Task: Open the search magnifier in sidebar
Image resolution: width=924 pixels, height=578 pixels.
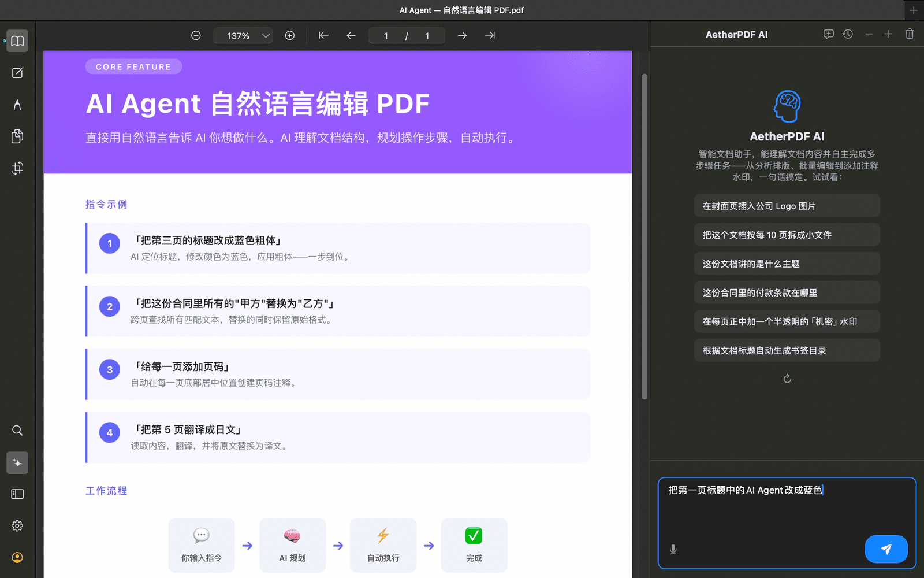Action: pos(17,431)
